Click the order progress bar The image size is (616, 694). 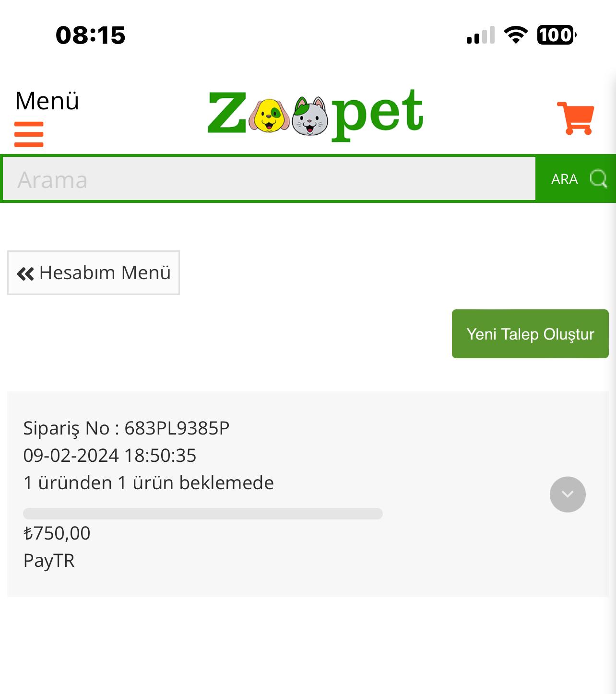[202, 513]
